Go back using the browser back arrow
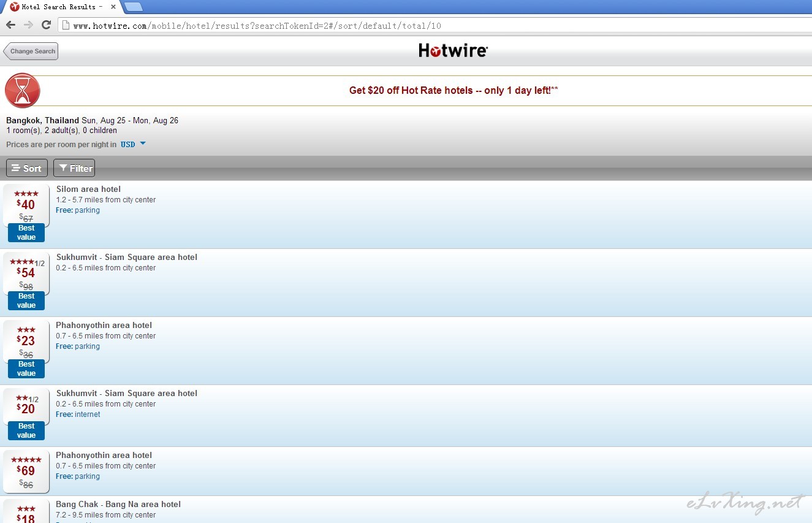812x523 pixels. [x=10, y=25]
